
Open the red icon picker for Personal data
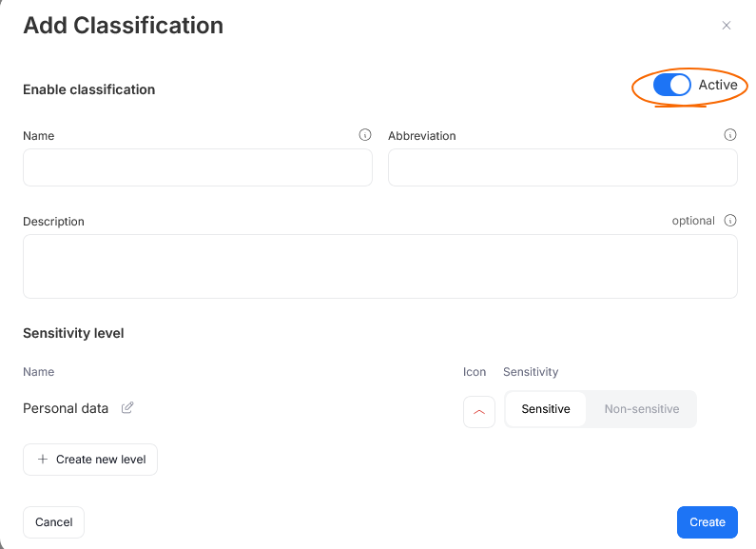(x=479, y=412)
